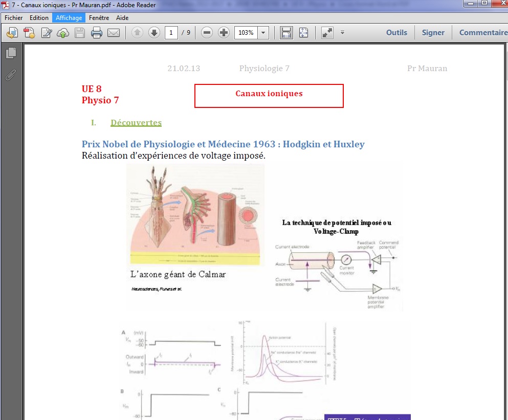Image resolution: width=508 pixels, height=420 pixels.
Task: Toggle fit-to-width scrolling mode
Action: tap(286, 33)
